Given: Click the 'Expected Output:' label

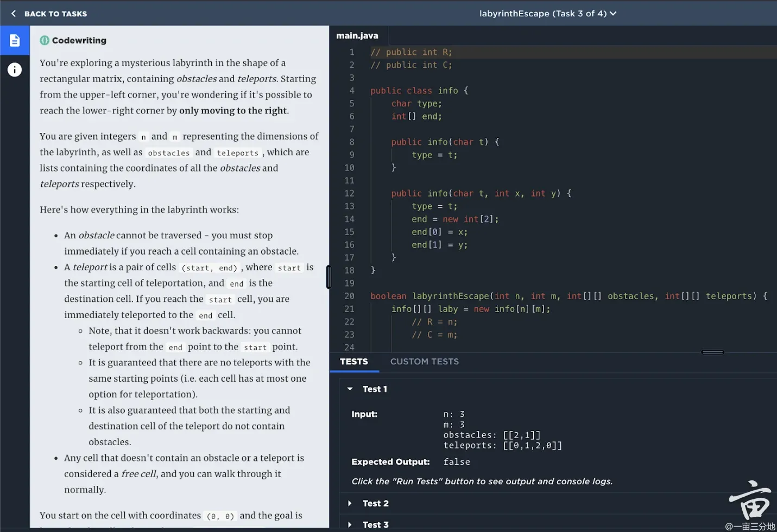Looking at the screenshot, I should [x=390, y=462].
